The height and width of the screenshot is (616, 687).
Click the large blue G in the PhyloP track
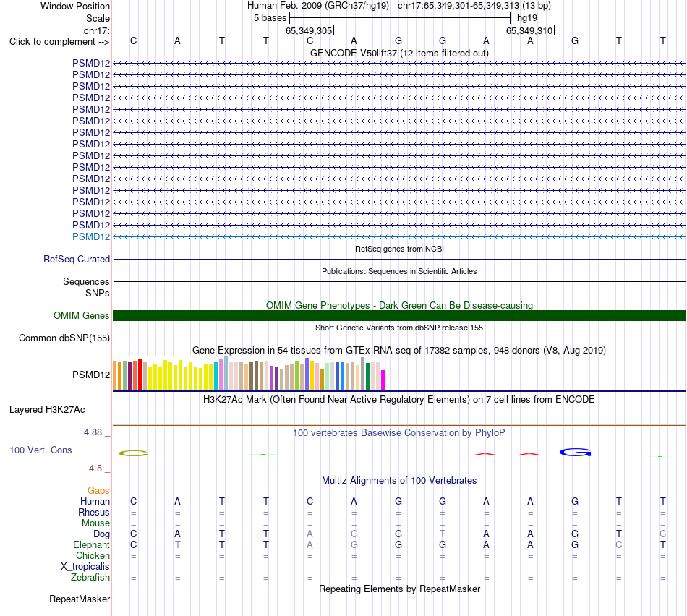pos(576,452)
